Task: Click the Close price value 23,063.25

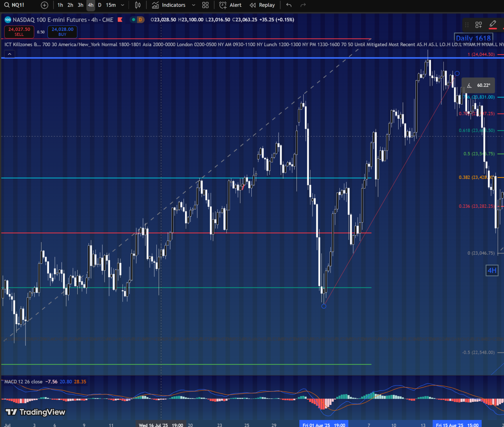Action: coord(246,20)
